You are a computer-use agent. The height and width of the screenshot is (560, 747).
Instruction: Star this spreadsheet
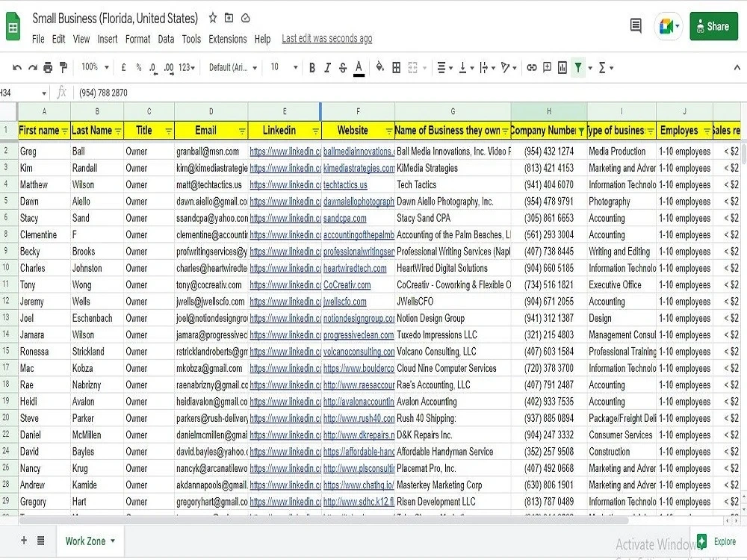213,18
